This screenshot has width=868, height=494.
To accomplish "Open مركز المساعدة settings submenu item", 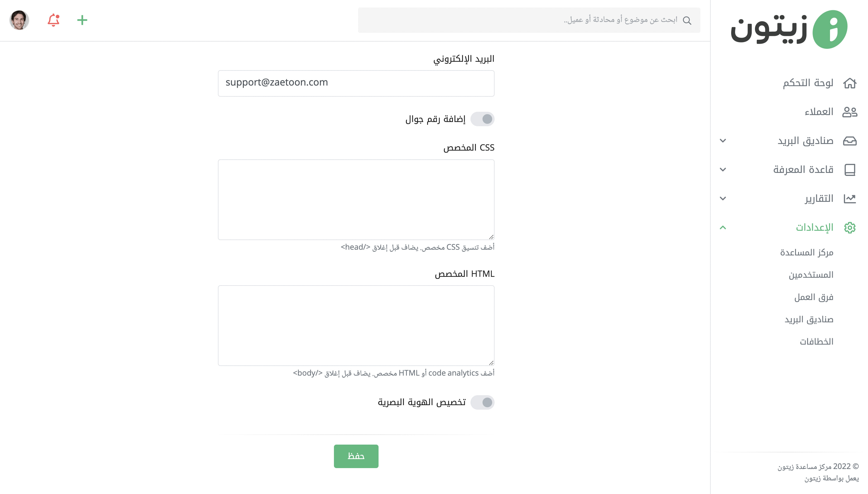I will (806, 252).
